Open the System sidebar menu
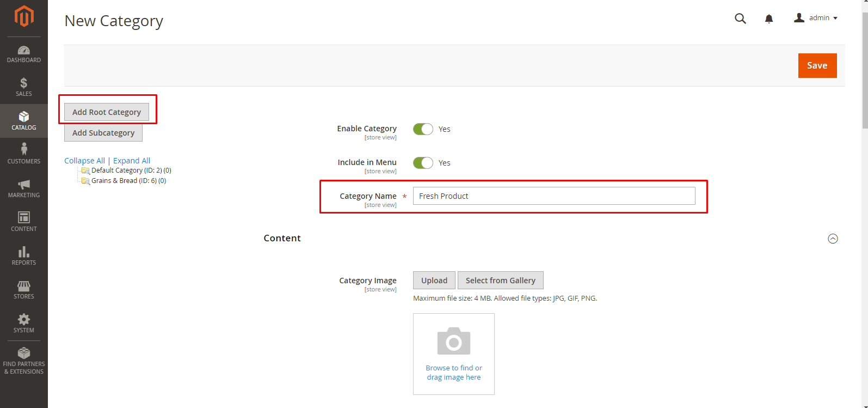 point(24,324)
